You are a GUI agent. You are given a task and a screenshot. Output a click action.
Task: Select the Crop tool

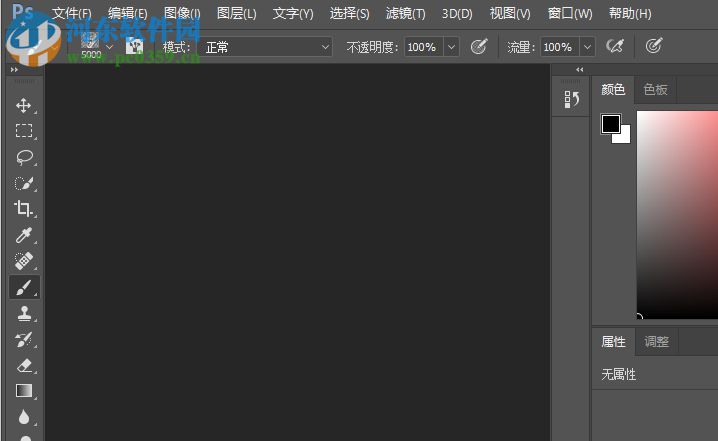[x=24, y=209]
